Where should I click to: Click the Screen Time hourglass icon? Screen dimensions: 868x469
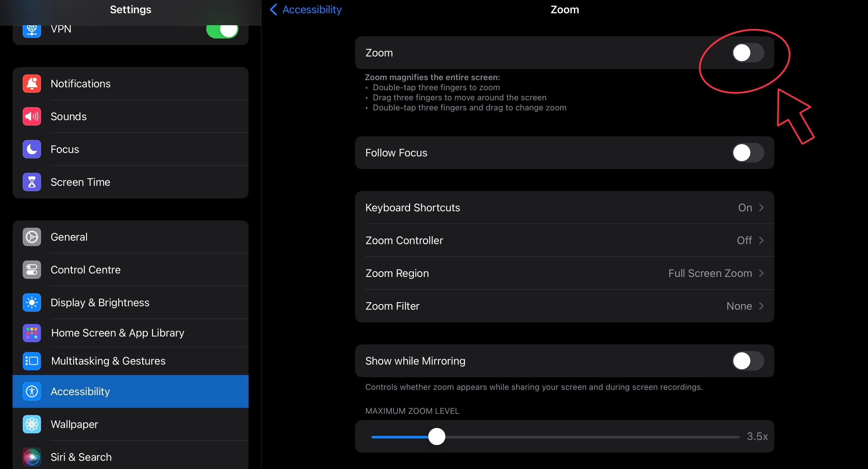[32, 182]
